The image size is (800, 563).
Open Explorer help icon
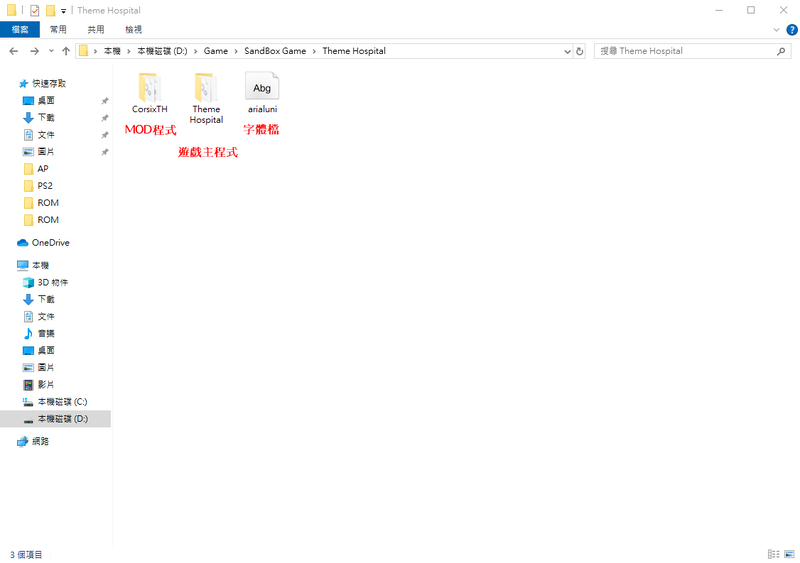792,30
